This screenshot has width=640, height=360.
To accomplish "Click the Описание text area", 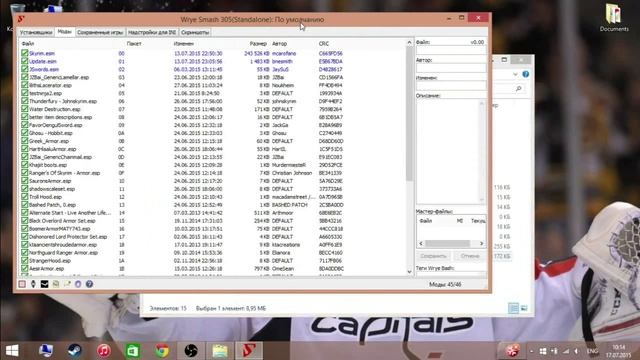I will click(x=448, y=151).
